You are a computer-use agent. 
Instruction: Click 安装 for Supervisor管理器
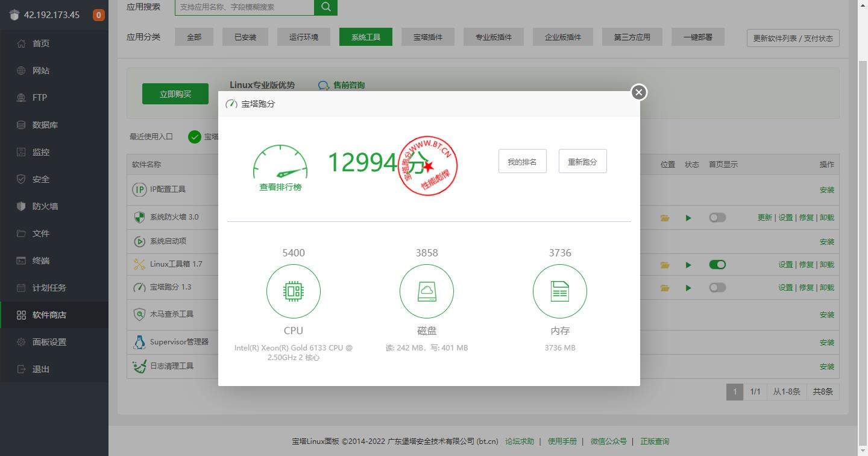pos(827,343)
